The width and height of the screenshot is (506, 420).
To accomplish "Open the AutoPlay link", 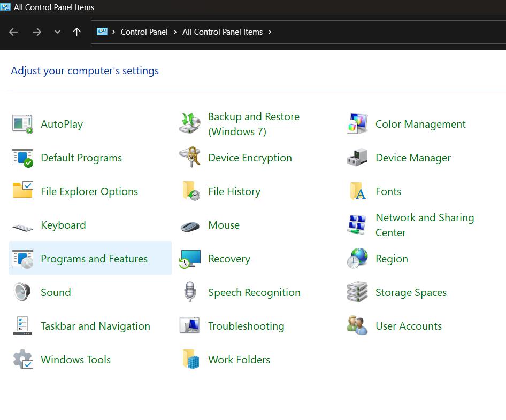I will [x=62, y=125].
